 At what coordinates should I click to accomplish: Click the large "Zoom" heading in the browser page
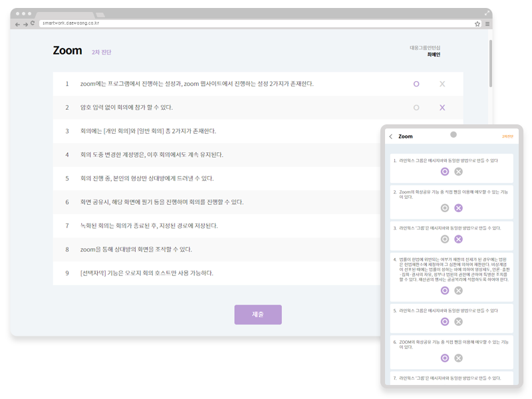tap(67, 51)
